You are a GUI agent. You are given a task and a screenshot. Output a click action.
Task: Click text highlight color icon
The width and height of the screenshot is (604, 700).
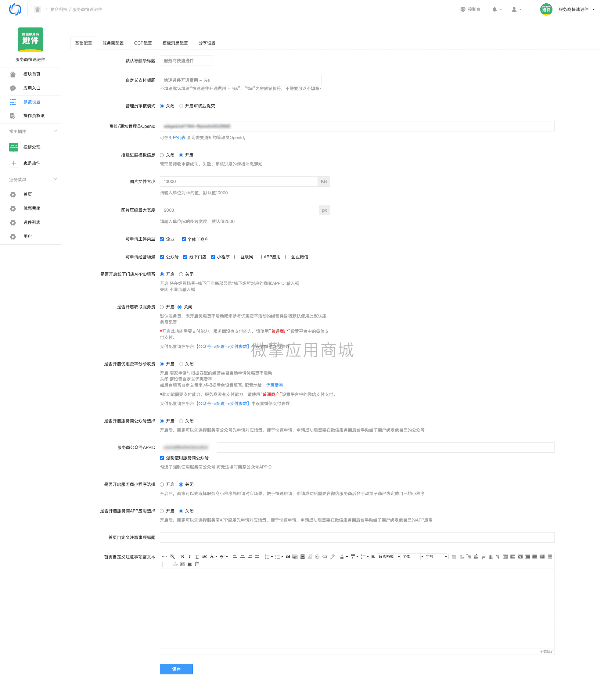[222, 557]
